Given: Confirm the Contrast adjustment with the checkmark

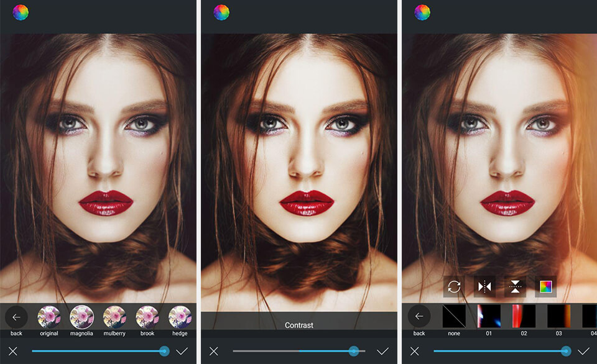Looking at the screenshot, I should pos(382,351).
